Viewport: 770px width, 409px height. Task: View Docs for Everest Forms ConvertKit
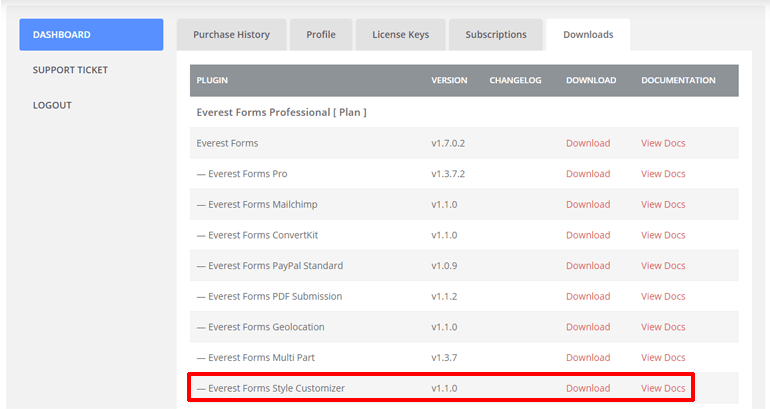[663, 235]
